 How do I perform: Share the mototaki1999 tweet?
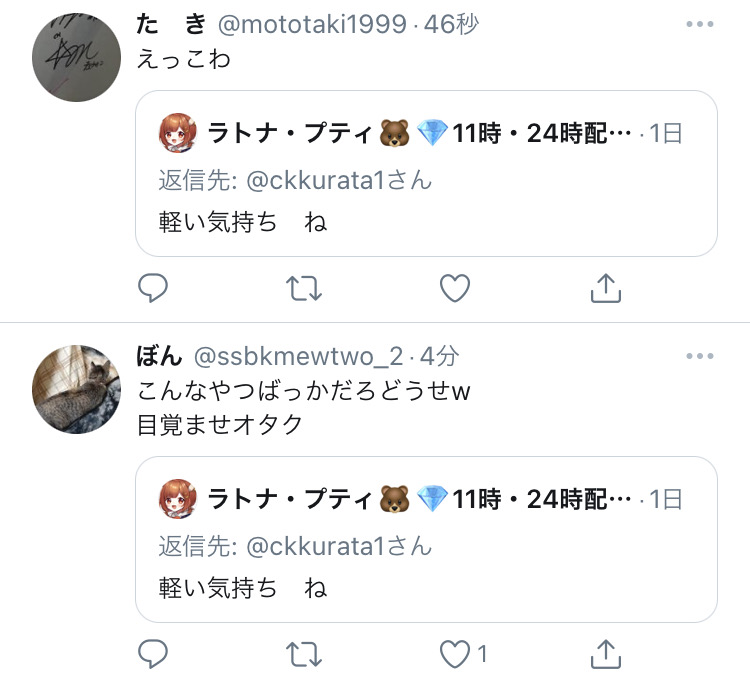pos(606,288)
